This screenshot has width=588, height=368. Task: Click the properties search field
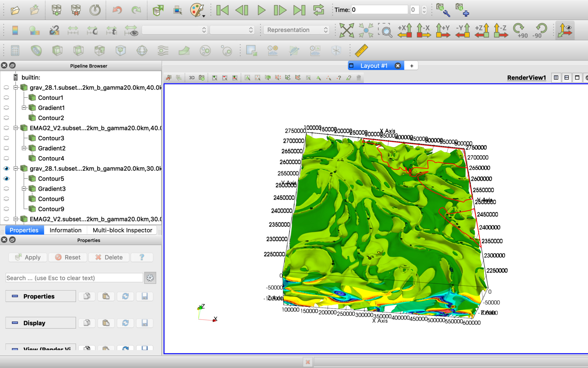[x=74, y=278]
